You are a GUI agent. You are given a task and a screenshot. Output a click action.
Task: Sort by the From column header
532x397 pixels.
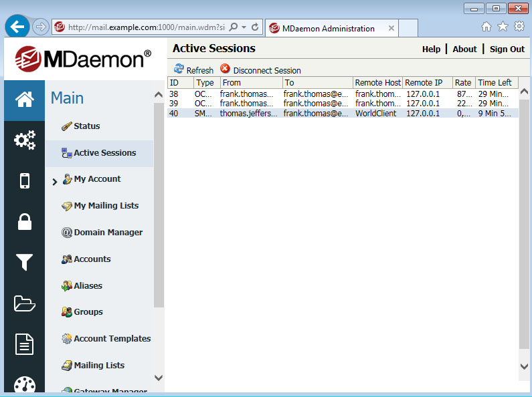[x=251, y=83]
